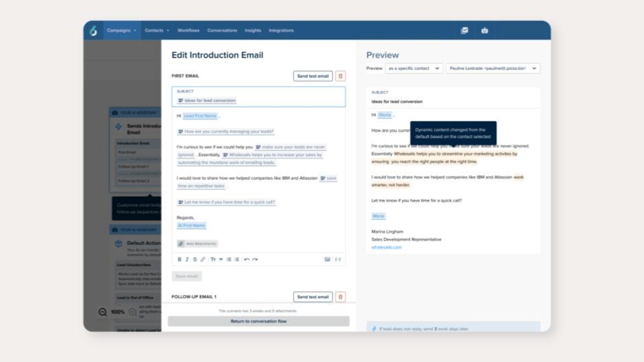644x362 pixels.
Task: Apply bold formatting in email editor
Action: click(180, 259)
